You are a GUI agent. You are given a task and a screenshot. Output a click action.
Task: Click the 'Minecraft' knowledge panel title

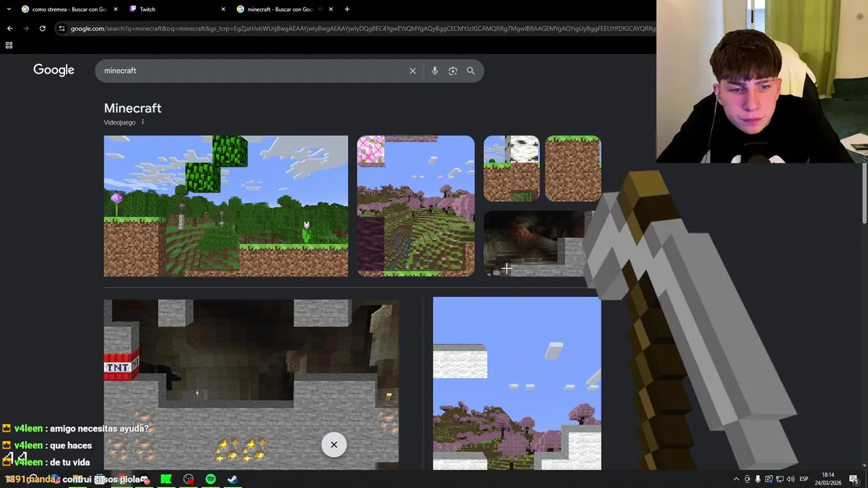point(132,108)
